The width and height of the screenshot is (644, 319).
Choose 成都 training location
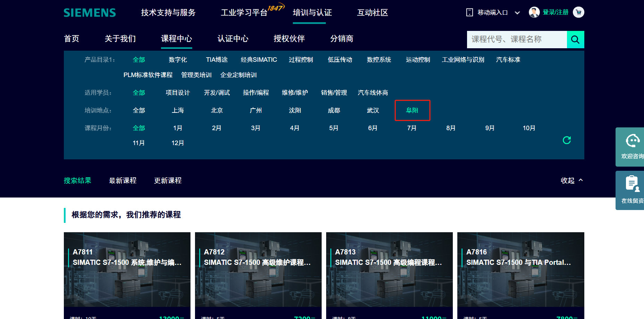334,110
